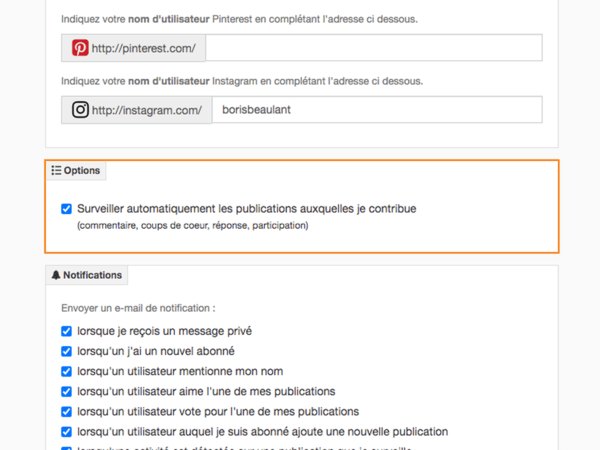Toggle utilisateur aime l'une de mes publications
The image size is (600, 450).
click(x=67, y=391)
